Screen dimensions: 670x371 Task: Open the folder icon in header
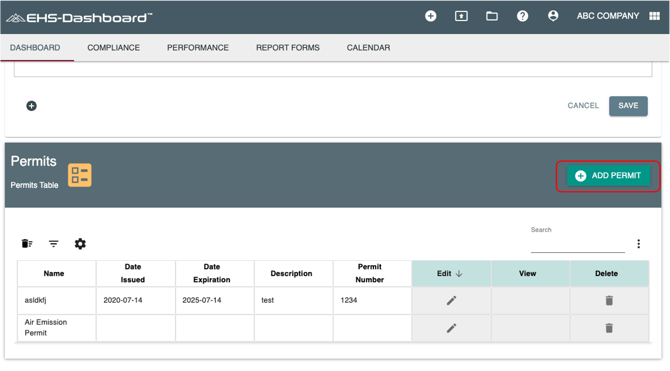pos(492,16)
